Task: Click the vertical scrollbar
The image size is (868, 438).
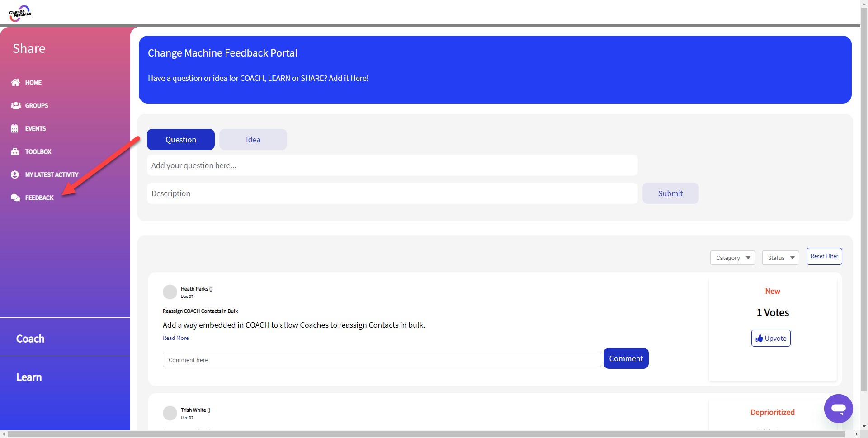Action: pyautogui.click(x=864, y=199)
